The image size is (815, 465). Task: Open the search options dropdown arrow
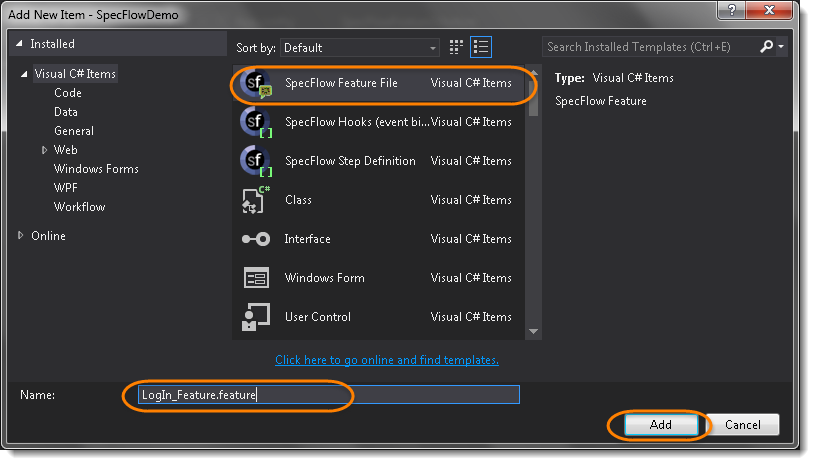tap(781, 47)
